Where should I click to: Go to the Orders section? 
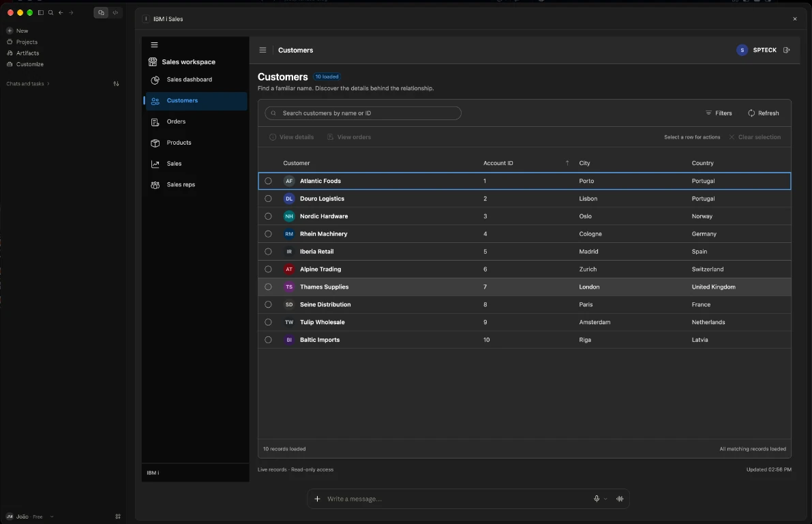coord(196,121)
